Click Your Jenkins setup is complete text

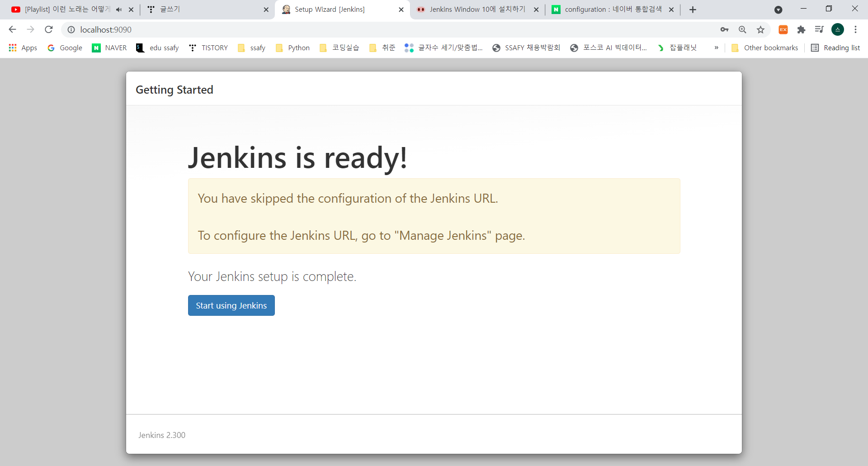click(x=272, y=276)
